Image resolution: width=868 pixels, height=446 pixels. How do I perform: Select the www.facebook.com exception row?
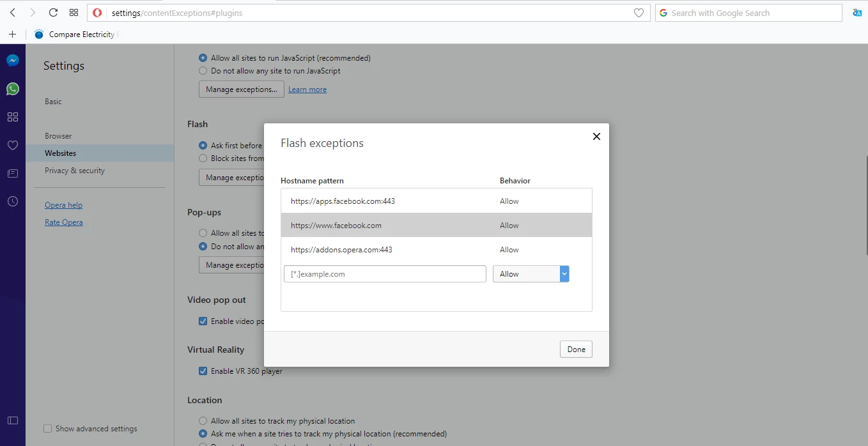click(x=437, y=226)
